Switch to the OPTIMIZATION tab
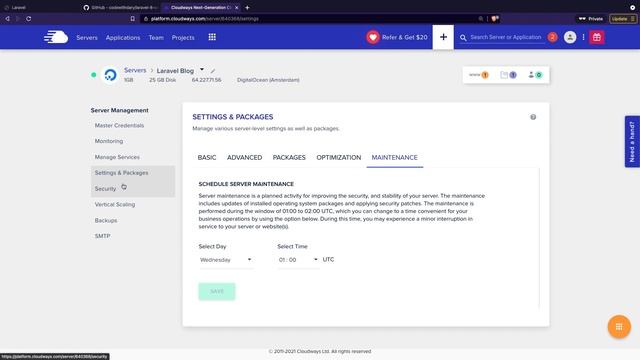Viewport: 640px width, 360px height. [339, 158]
